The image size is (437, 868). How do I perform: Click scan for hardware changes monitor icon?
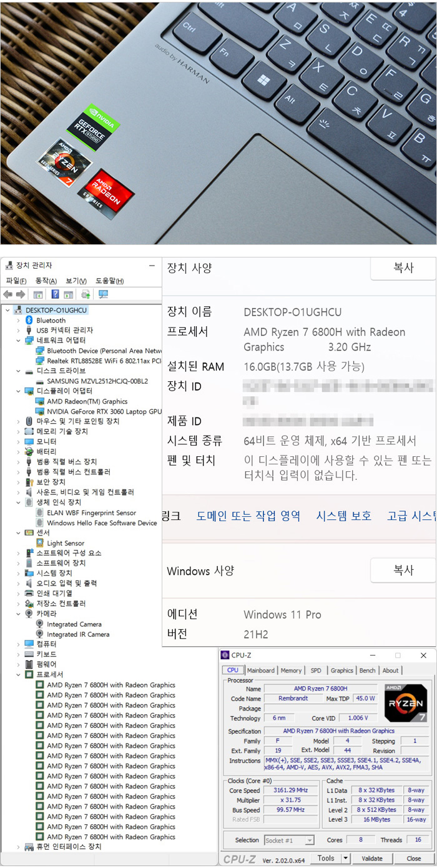click(103, 294)
